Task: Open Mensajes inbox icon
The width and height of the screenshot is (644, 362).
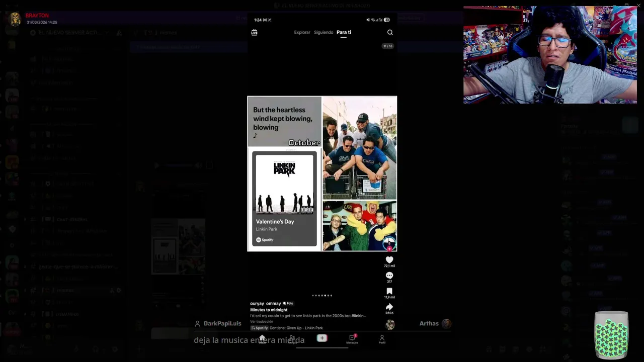Action: tap(352, 339)
